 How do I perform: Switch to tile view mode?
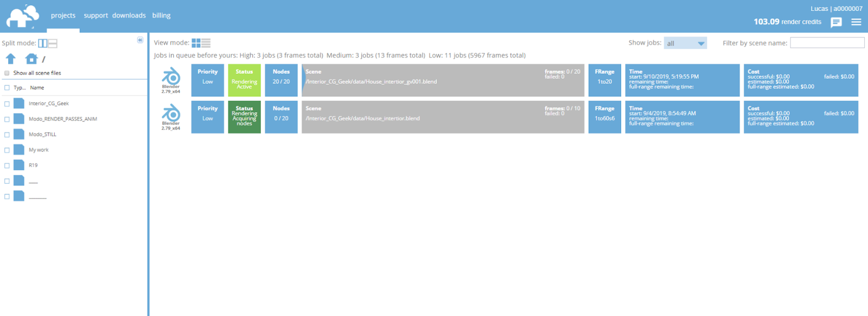pyautogui.click(x=196, y=43)
